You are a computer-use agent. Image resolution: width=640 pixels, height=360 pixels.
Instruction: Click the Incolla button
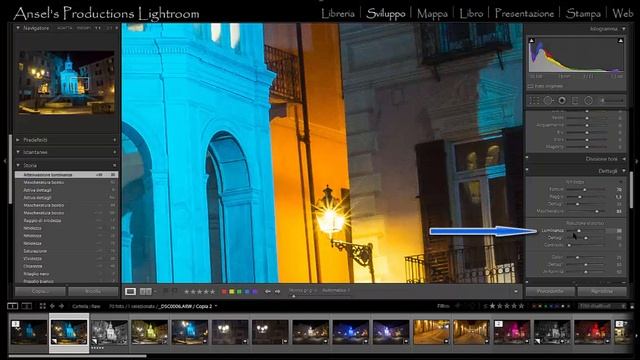point(93,291)
